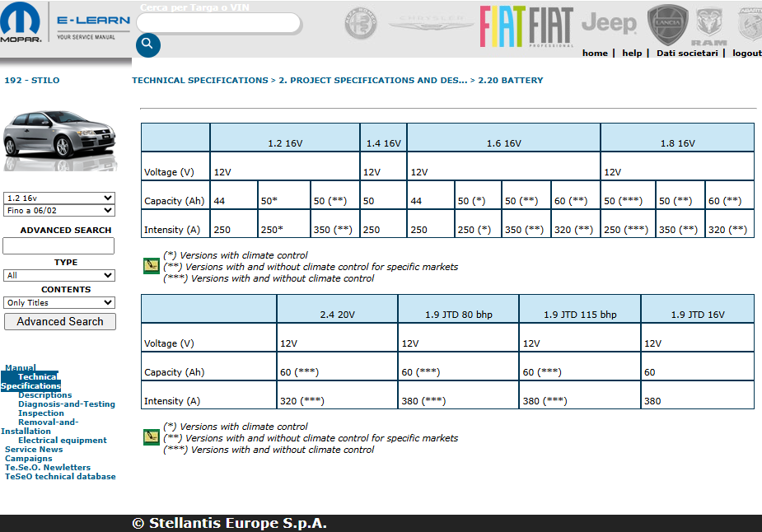Image resolution: width=762 pixels, height=532 pixels.
Task: Expand the Only Titles contents dropdown
Action: [58, 302]
